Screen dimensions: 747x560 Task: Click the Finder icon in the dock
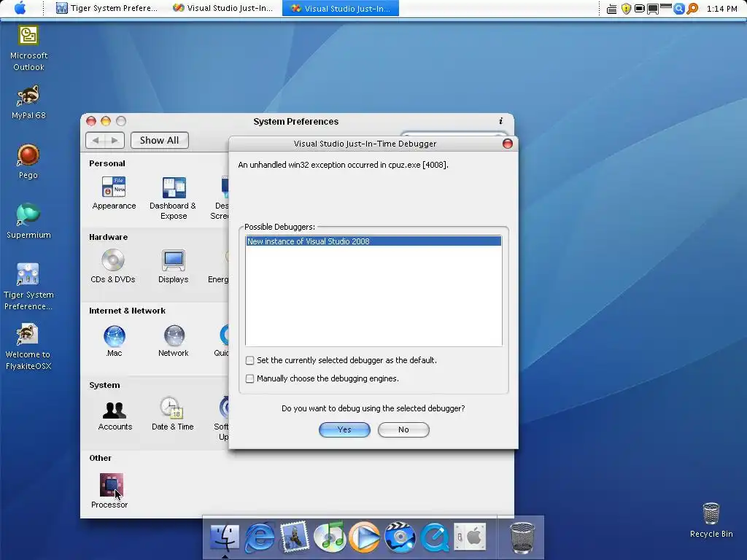225,537
